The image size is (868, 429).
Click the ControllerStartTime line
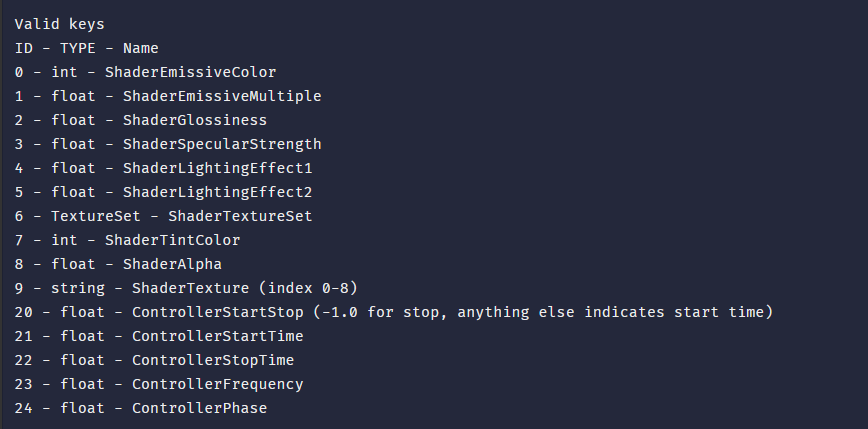tap(217, 336)
